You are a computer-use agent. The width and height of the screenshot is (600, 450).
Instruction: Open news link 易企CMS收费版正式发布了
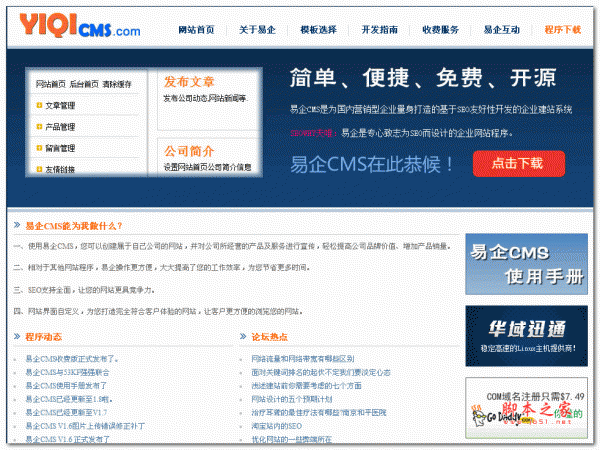(x=72, y=359)
